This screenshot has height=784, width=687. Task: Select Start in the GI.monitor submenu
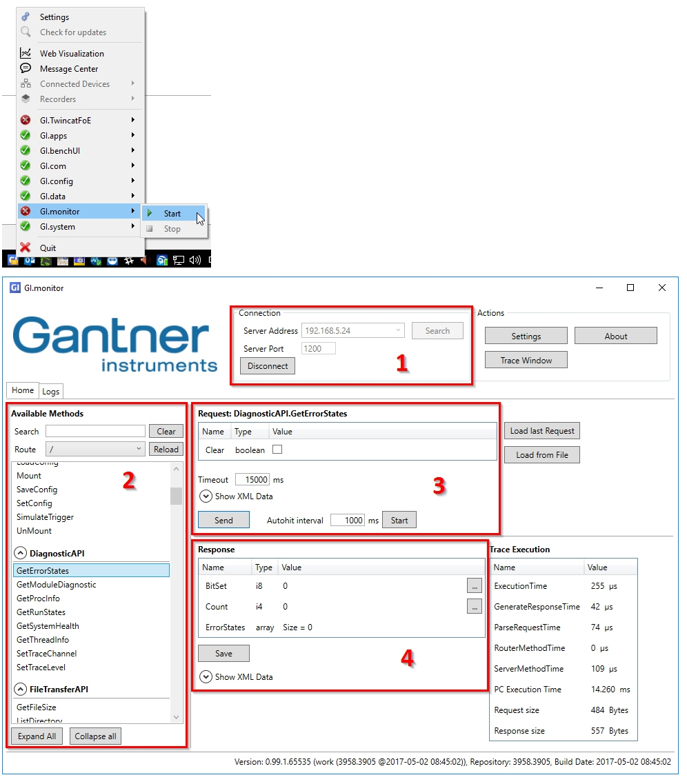171,213
